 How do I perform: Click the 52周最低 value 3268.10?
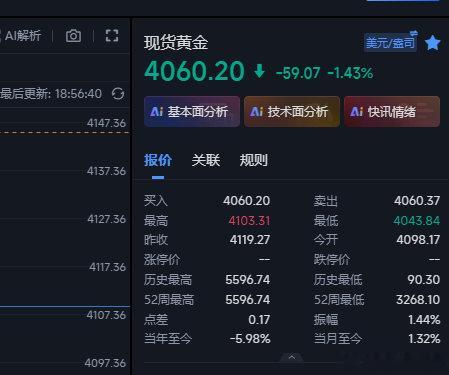click(418, 300)
